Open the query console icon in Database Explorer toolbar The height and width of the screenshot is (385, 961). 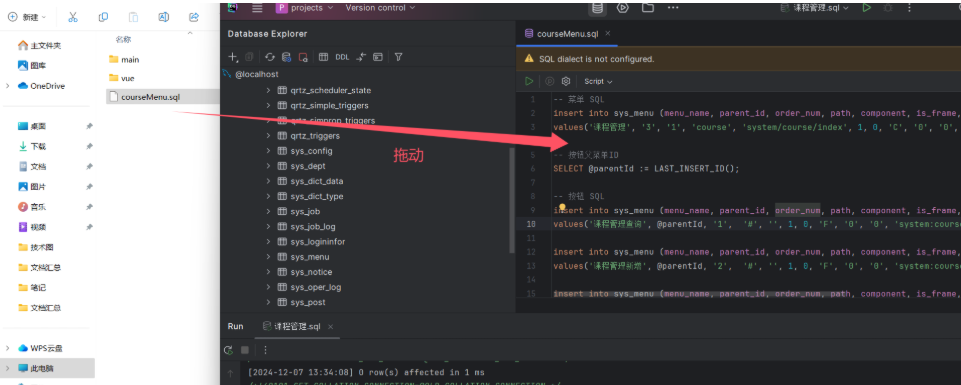[x=378, y=57]
